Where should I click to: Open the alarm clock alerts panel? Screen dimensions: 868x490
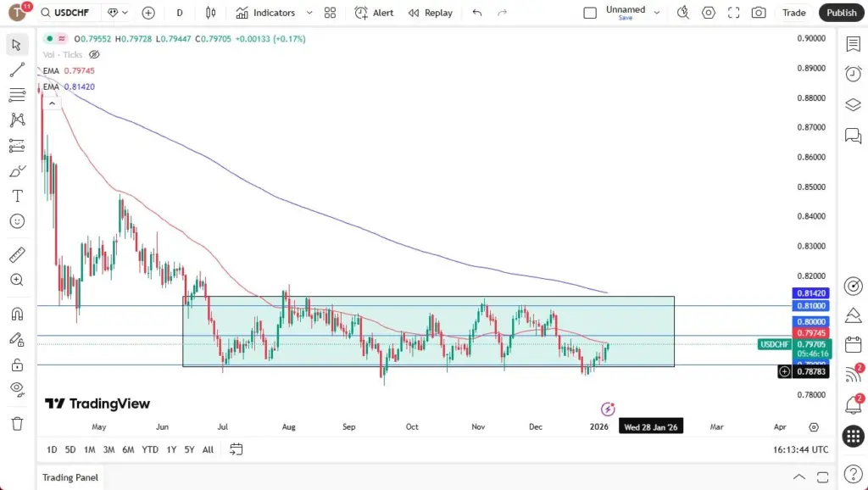pyautogui.click(x=853, y=74)
